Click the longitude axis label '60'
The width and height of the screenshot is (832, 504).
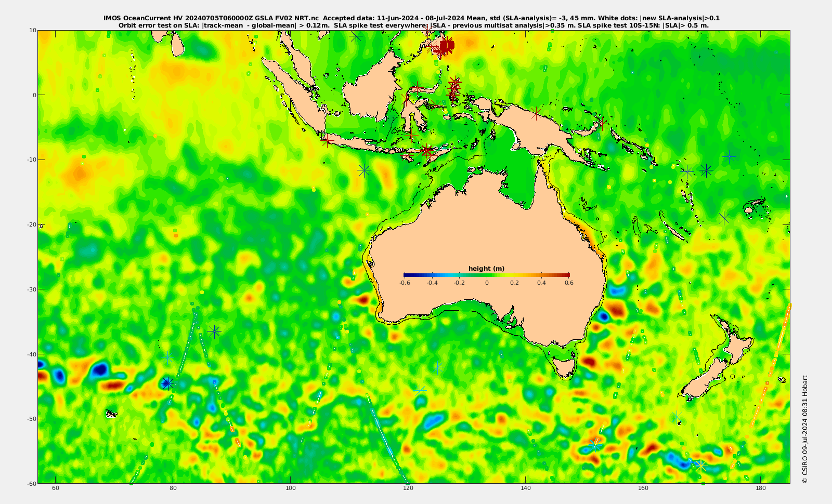coord(56,488)
